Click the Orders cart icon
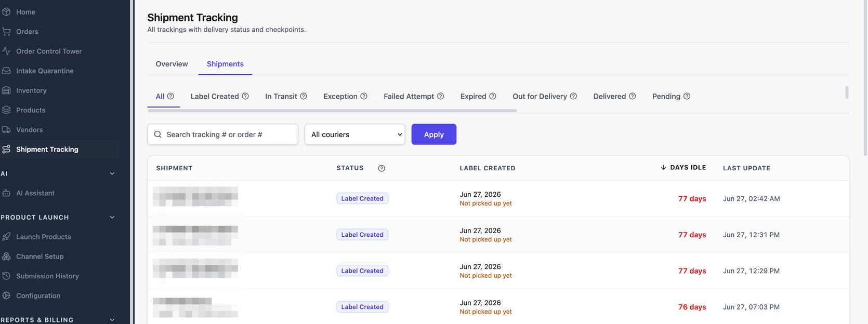The height and width of the screenshot is (324, 868). click(x=6, y=32)
